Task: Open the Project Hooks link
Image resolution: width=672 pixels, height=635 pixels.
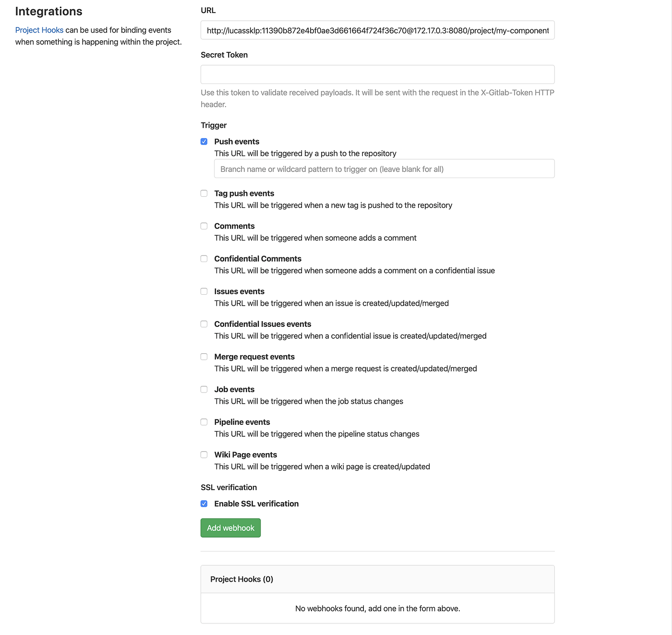Action: pos(39,30)
